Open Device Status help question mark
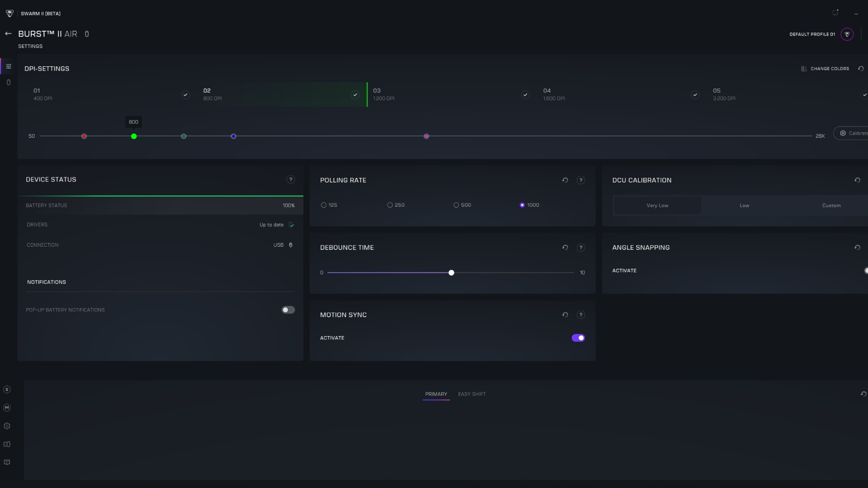The image size is (868, 488). tap(291, 179)
